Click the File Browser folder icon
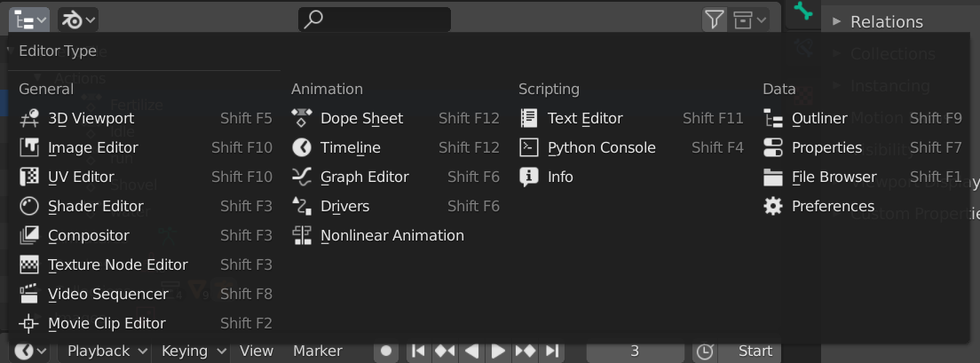This screenshot has width=980, height=363. 773,177
